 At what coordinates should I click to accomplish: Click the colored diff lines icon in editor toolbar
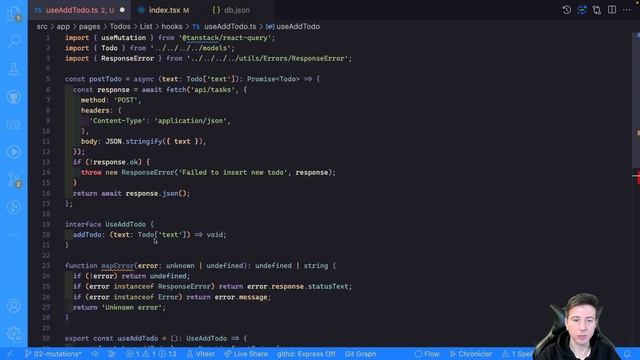coord(582,10)
